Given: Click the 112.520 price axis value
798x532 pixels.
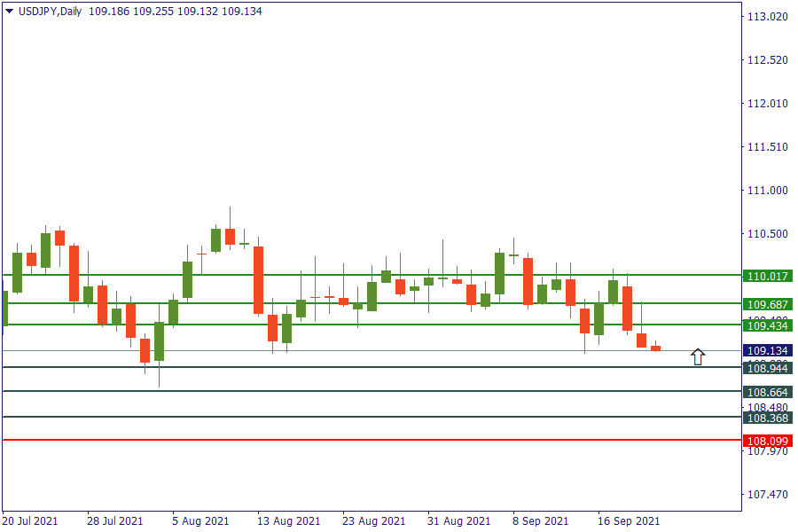Looking at the screenshot, I should (x=768, y=60).
